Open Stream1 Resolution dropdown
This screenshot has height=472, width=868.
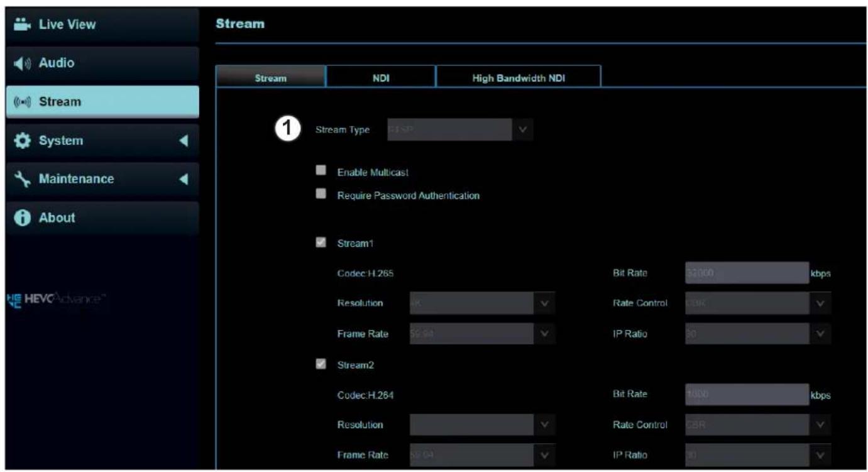click(482, 303)
